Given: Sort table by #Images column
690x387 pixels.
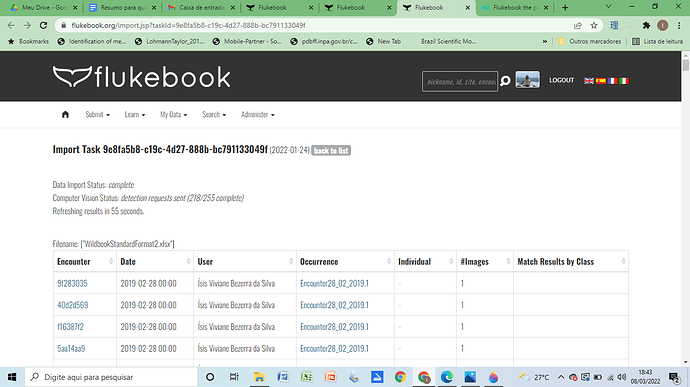Looking at the screenshot, I should (484, 262).
